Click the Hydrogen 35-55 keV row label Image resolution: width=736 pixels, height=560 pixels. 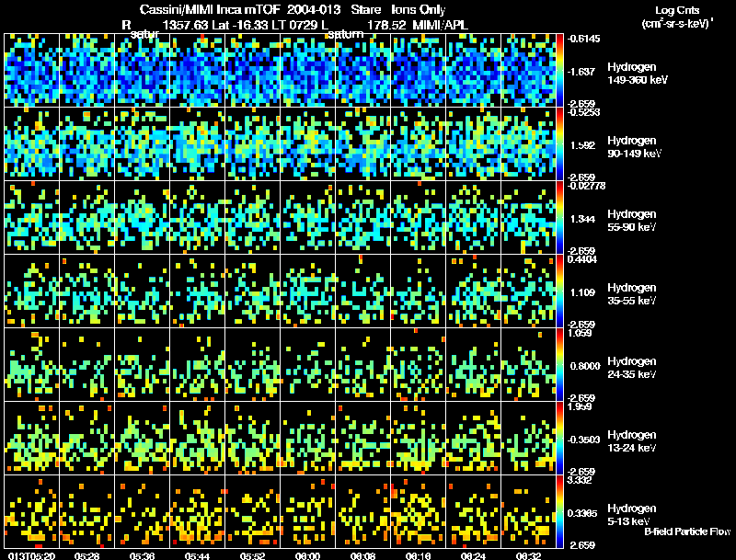click(632, 294)
